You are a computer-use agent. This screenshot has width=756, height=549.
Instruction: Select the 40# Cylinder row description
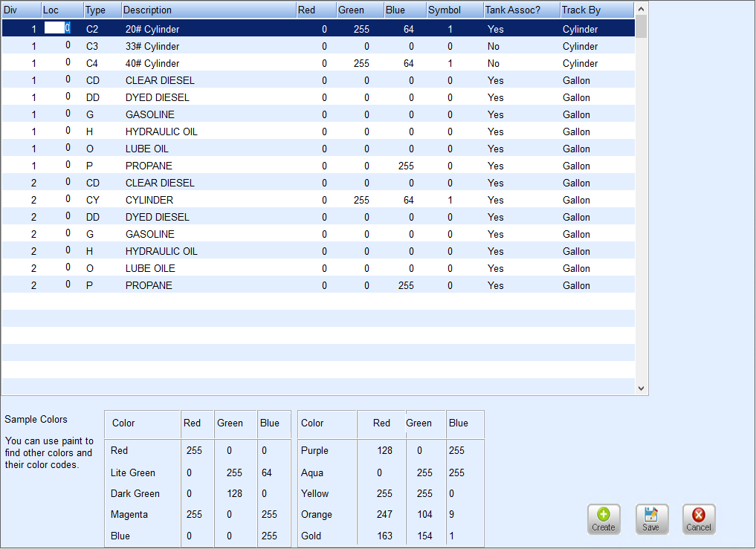click(152, 64)
